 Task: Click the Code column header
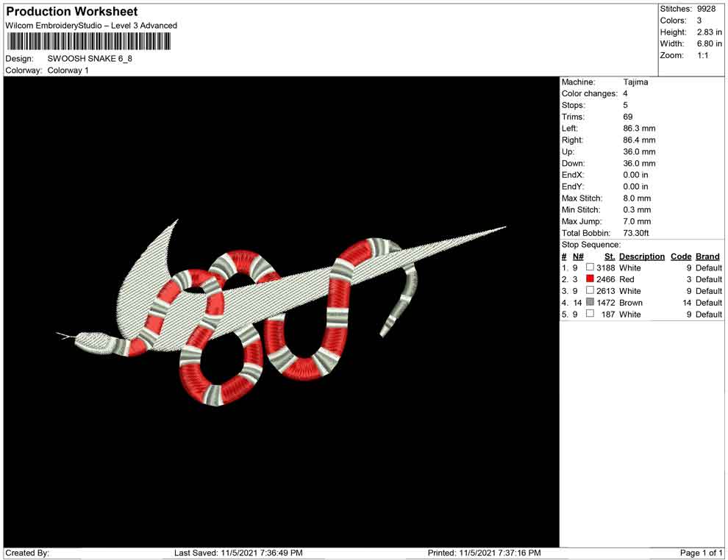[x=681, y=256]
